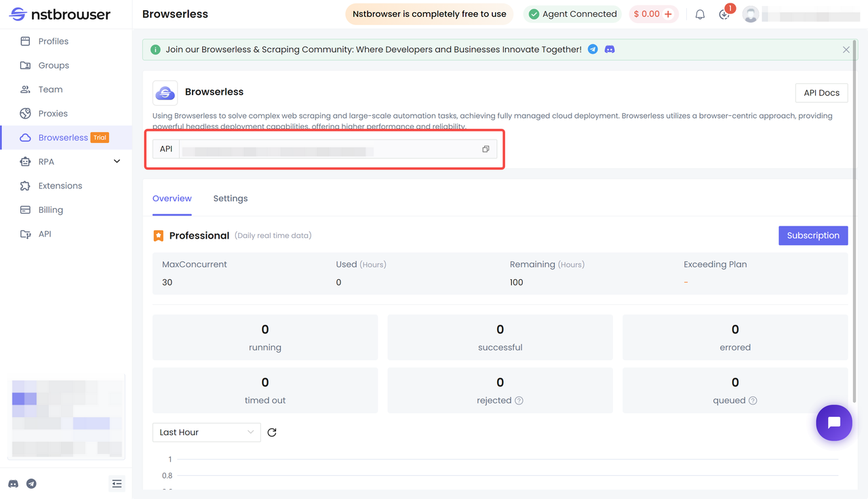Screen dimensions: 868x499
Task: Refresh the chart data
Action: 272,433
